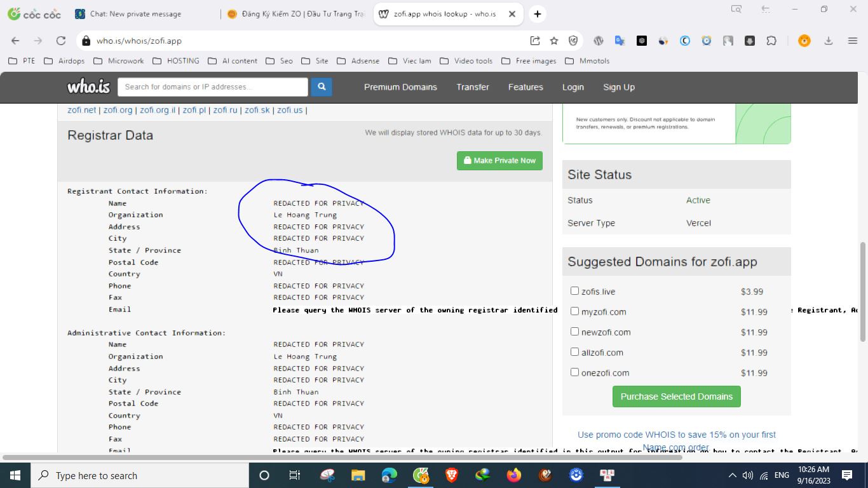868x488 pixels.
Task: Open the alarm clock extension
Action: [707, 41]
